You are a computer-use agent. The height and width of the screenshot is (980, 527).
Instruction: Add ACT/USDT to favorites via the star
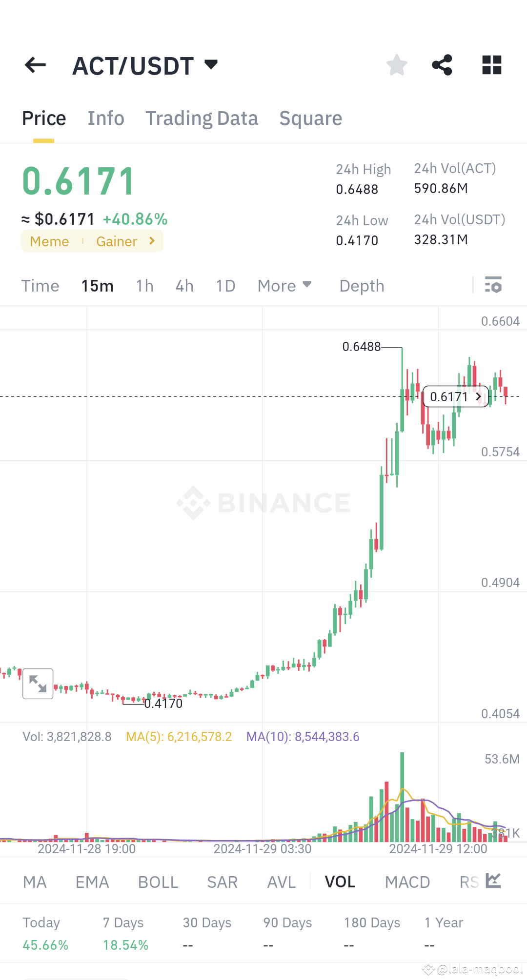coord(397,65)
